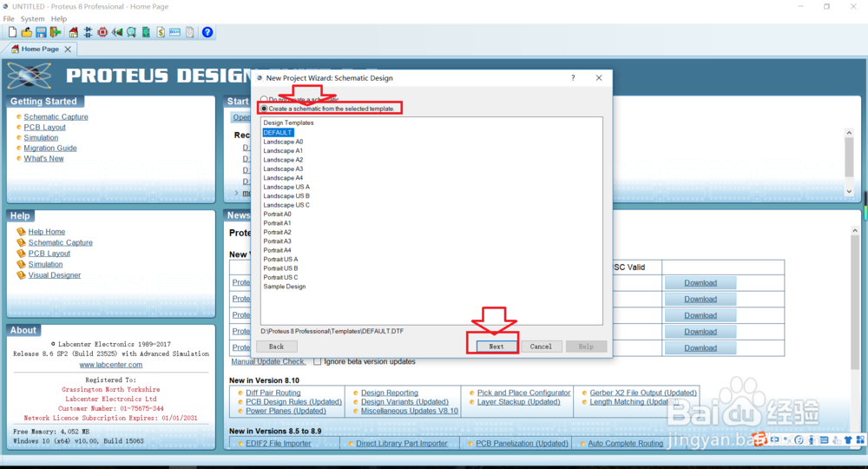Click the Close Project door icon
The image size is (868, 469).
click(x=56, y=32)
